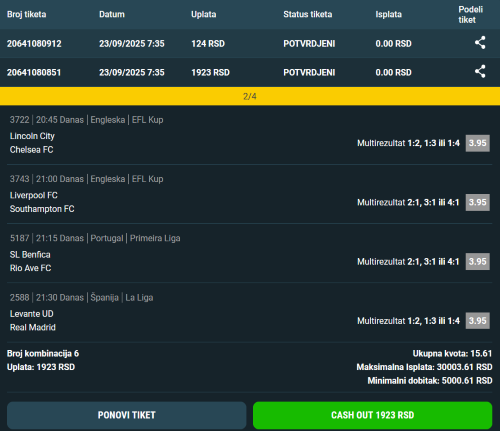
Task: Click the Isplata column header
Action: point(389,14)
